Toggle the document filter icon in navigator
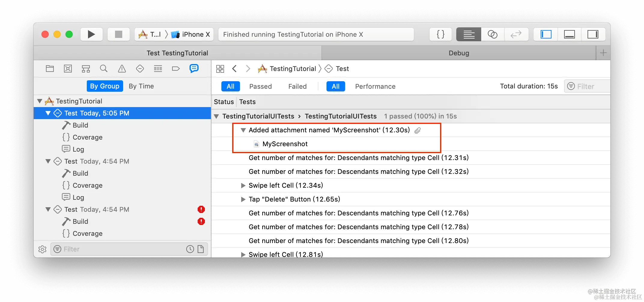The height and width of the screenshot is (302, 644). click(x=201, y=249)
